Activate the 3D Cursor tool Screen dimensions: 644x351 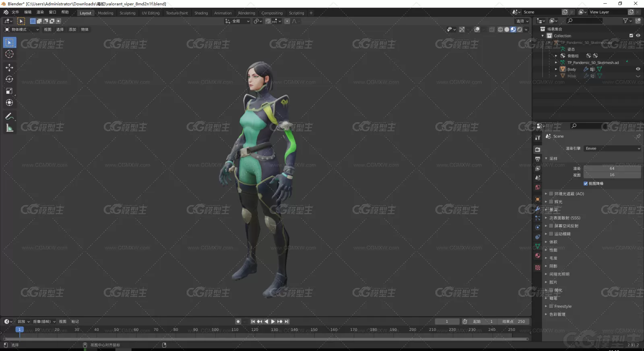tap(10, 54)
